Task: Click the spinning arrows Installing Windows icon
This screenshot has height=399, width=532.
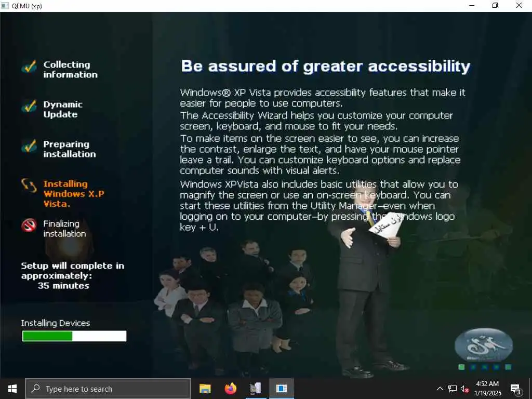Action: tap(29, 185)
